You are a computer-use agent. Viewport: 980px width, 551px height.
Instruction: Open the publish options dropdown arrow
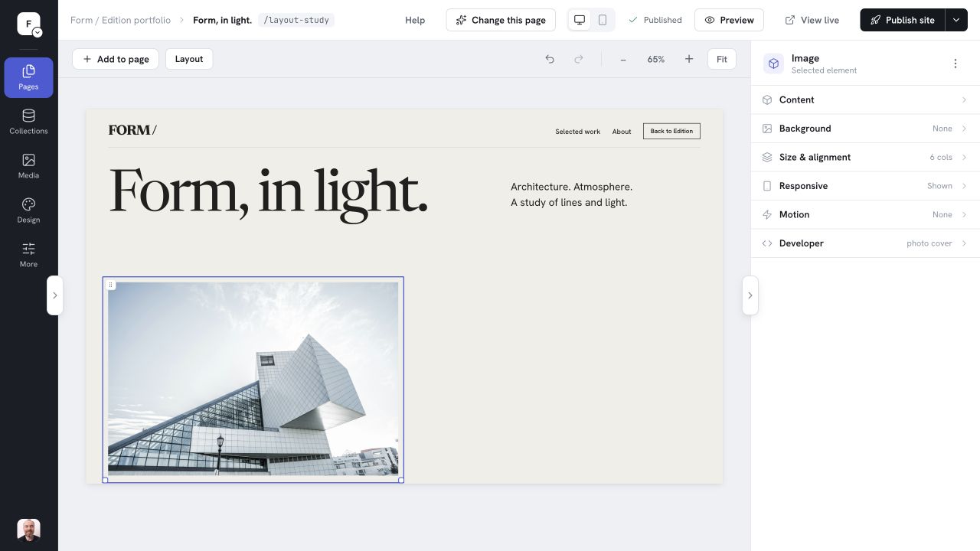[956, 20]
